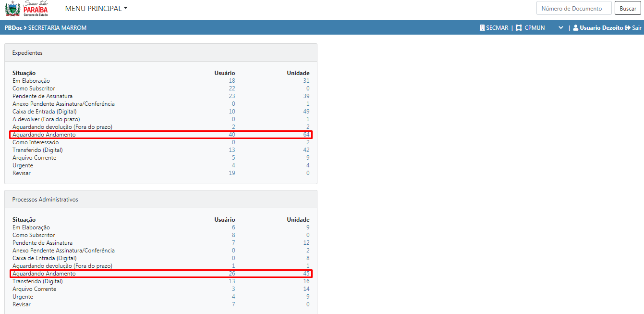
Task: Open Usuario Dezoito profile link
Action: (601, 28)
